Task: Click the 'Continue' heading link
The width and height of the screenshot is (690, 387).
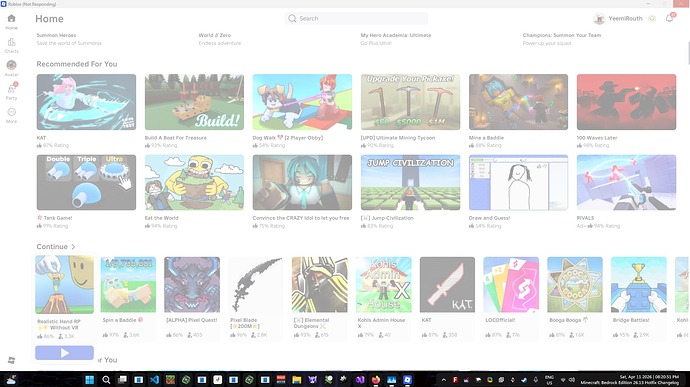Action: click(x=52, y=247)
